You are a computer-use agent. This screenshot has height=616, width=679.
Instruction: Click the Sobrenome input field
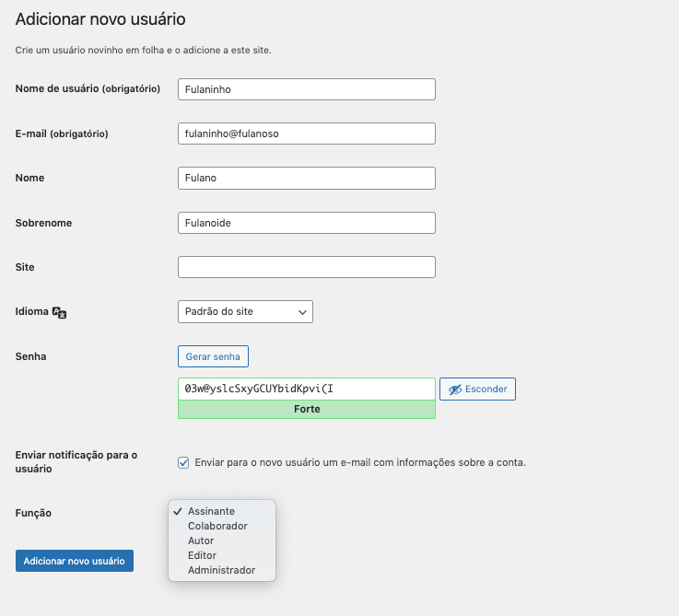coord(306,223)
